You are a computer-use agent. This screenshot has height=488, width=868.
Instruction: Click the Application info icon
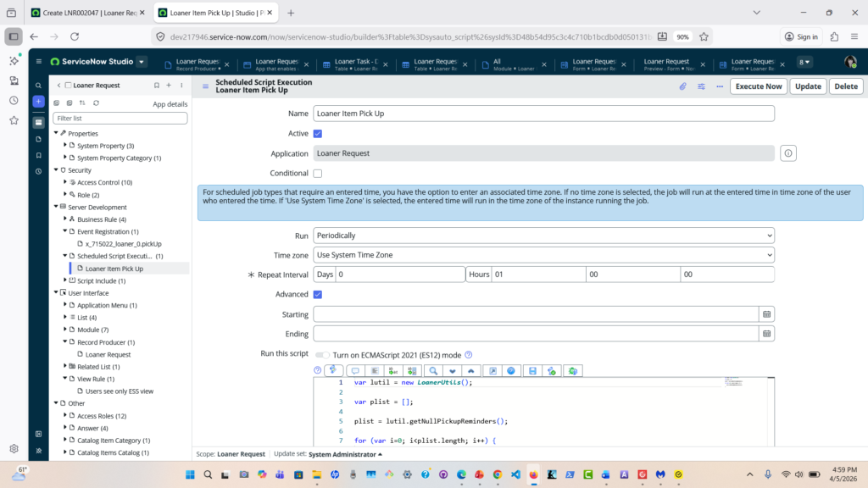click(x=787, y=153)
